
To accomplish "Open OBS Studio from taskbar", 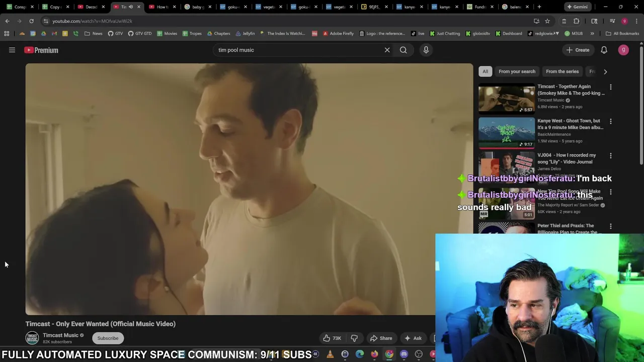I will click(419, 354).
